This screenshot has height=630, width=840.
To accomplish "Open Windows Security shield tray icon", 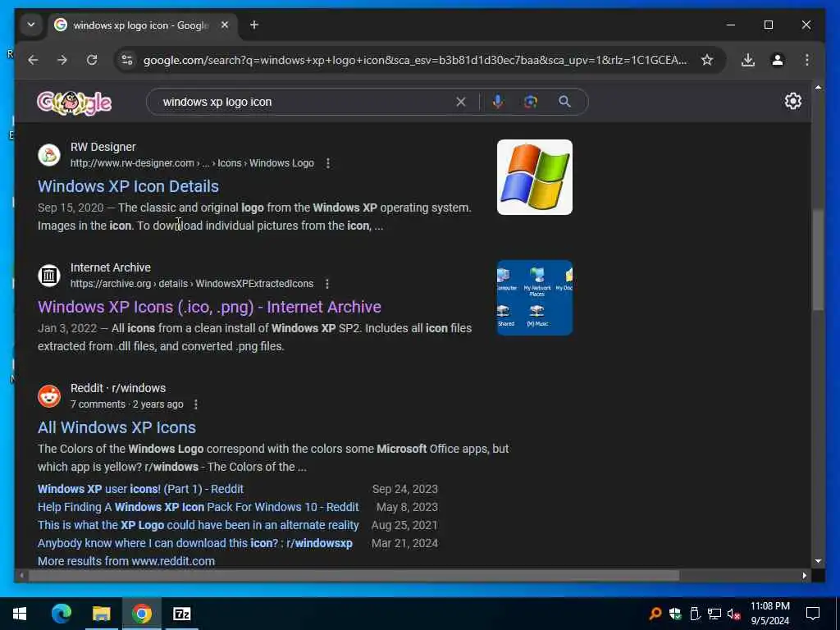I will pos(675,614).
